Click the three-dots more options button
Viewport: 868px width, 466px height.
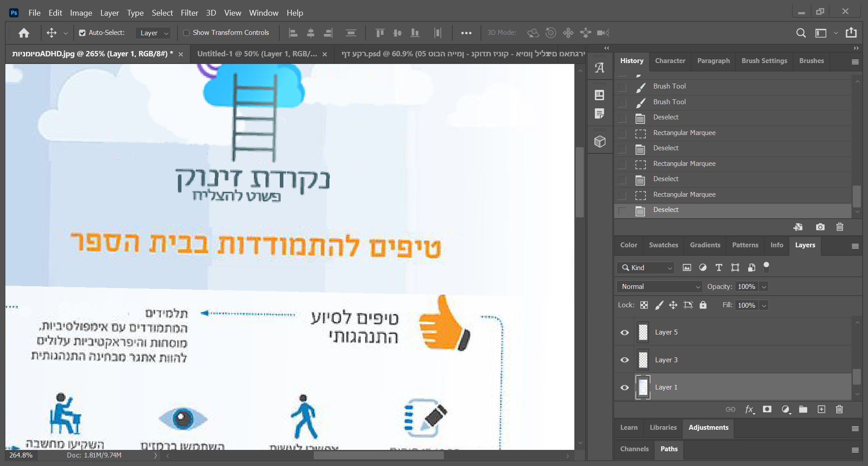[466, 33]
